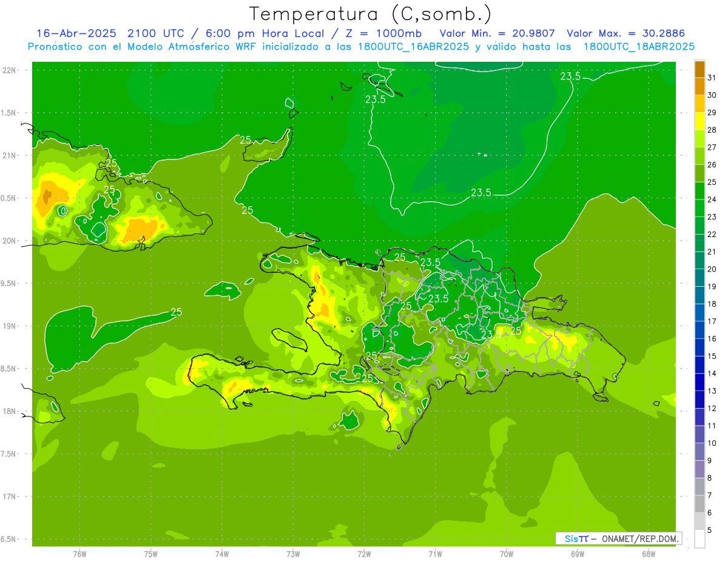Click color scale value "15"
The image size is (728, 562).
click(713, 356)
